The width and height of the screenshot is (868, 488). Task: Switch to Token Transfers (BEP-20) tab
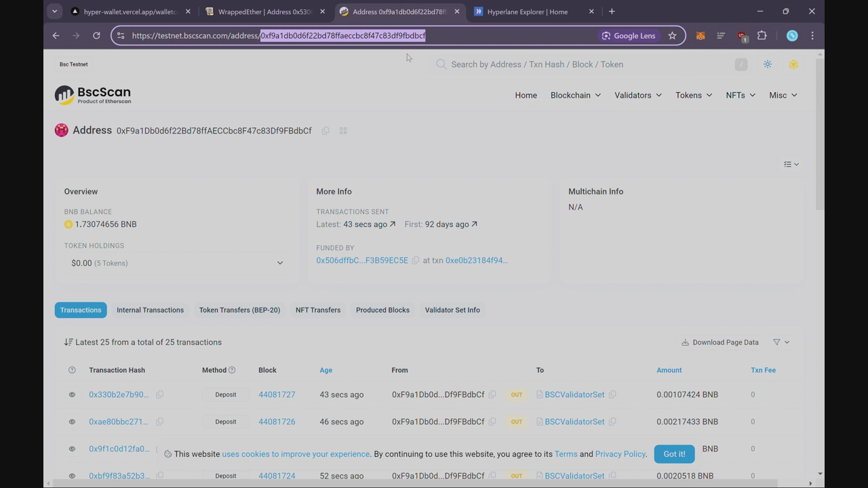point(239,310)
